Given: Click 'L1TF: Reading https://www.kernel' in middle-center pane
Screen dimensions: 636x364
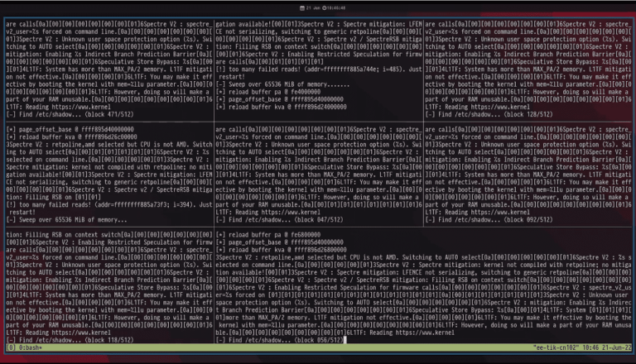Looking at the screenshot, I should coord(267,212).
